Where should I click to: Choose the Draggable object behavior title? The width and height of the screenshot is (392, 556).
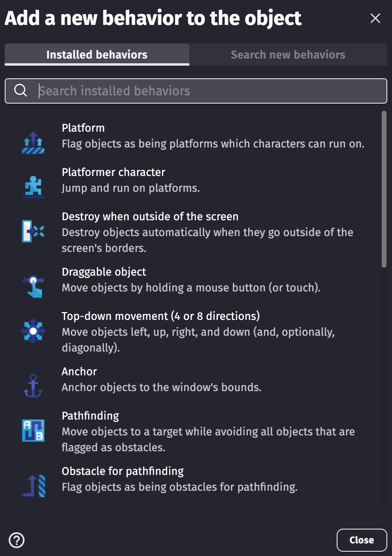click(104, 272)
